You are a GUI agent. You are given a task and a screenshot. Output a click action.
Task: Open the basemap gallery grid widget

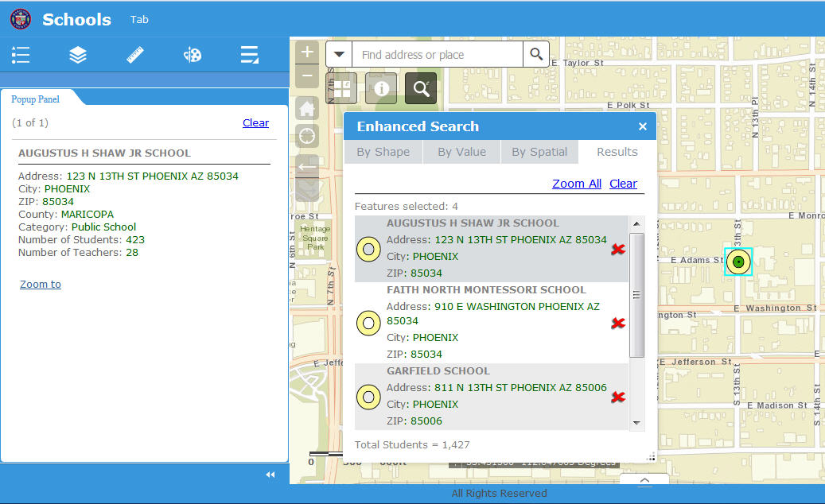[x=342, y=87]
